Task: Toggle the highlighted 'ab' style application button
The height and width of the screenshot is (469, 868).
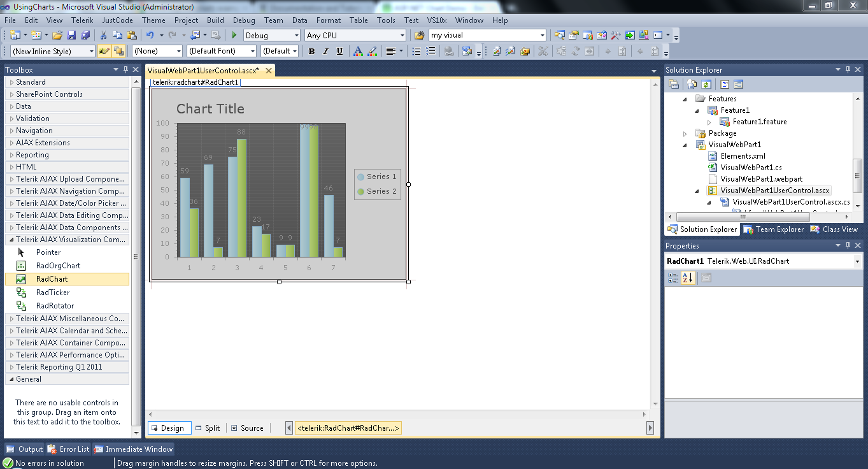Action: tap(104, 52)
